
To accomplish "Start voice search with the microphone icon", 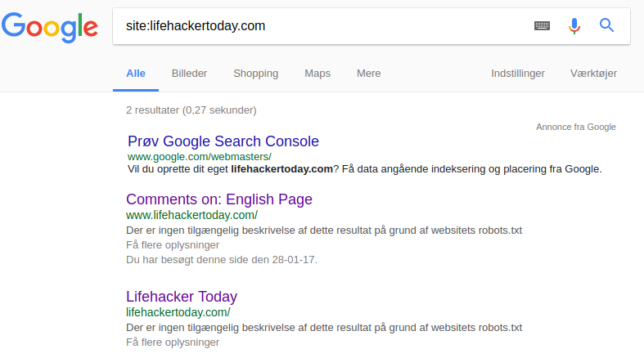I will click(574, 26).
